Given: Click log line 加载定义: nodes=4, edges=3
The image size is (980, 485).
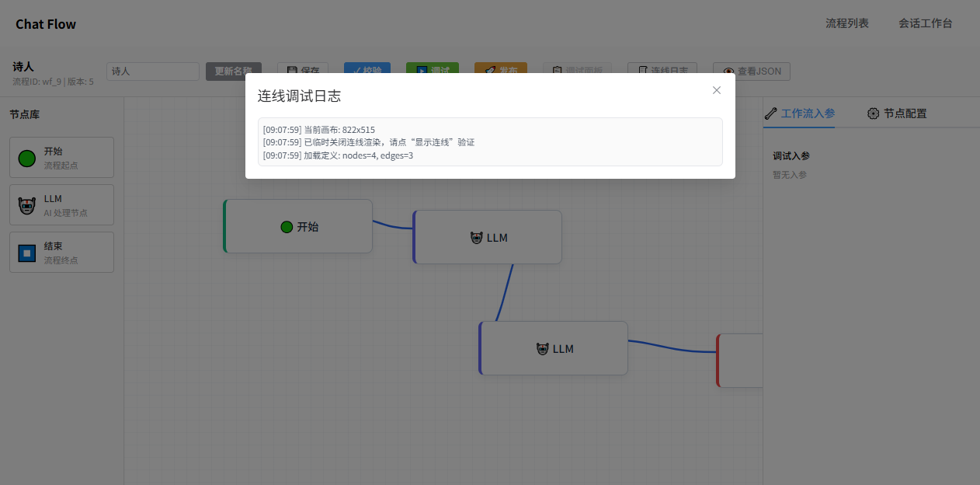Looking at the screenshot, I should [339, 155].
